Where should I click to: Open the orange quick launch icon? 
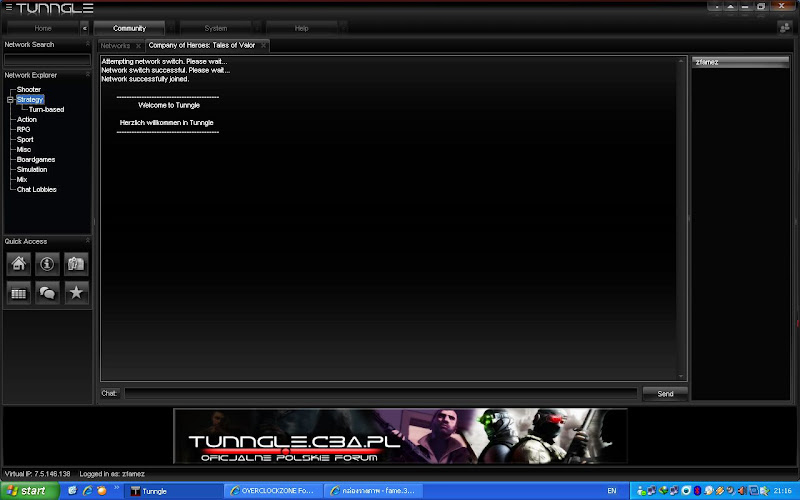tap(102, 490)
